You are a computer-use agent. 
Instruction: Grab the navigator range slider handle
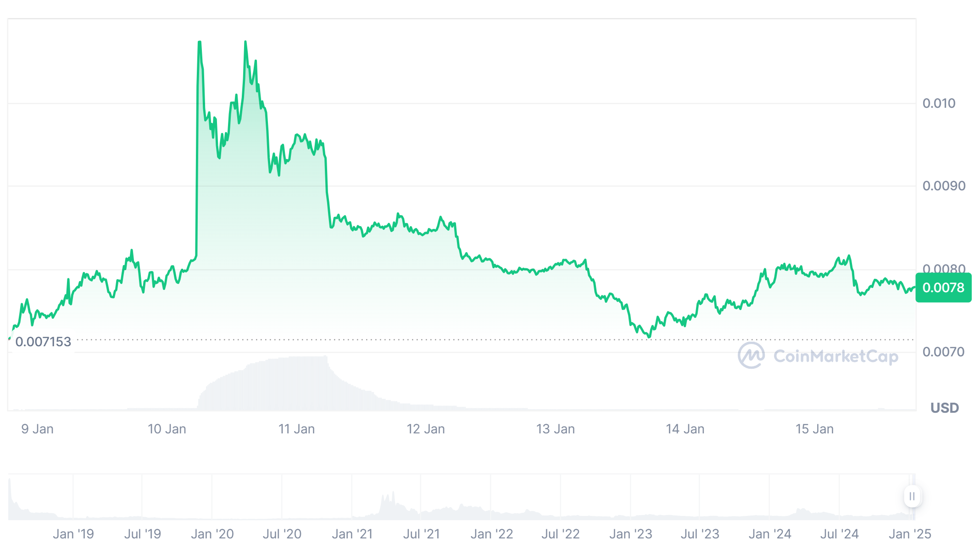pyautogui.click(x=912, y=496)
